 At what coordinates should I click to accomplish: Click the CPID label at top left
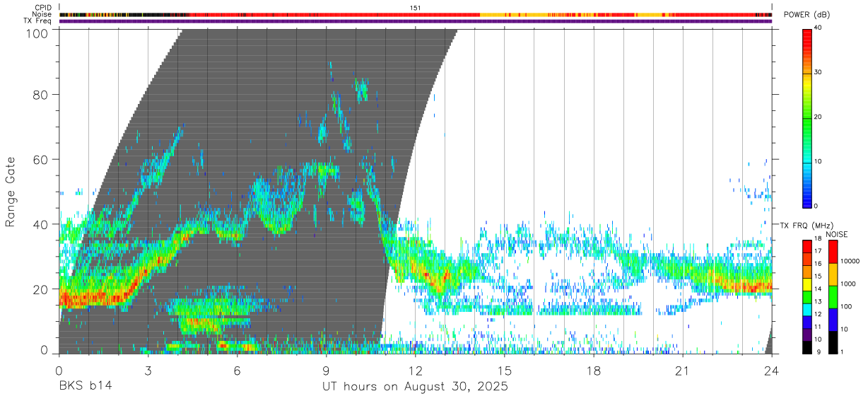tap(42, 8)
